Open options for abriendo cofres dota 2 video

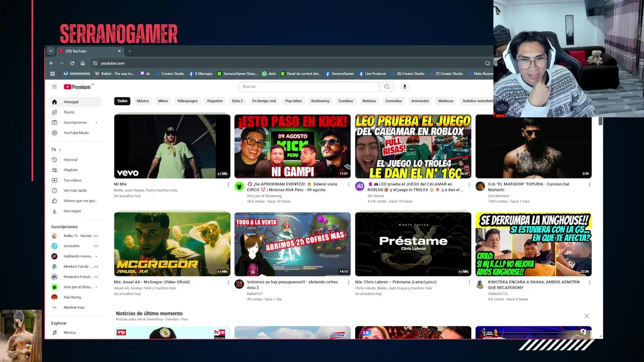pos(348,283)
